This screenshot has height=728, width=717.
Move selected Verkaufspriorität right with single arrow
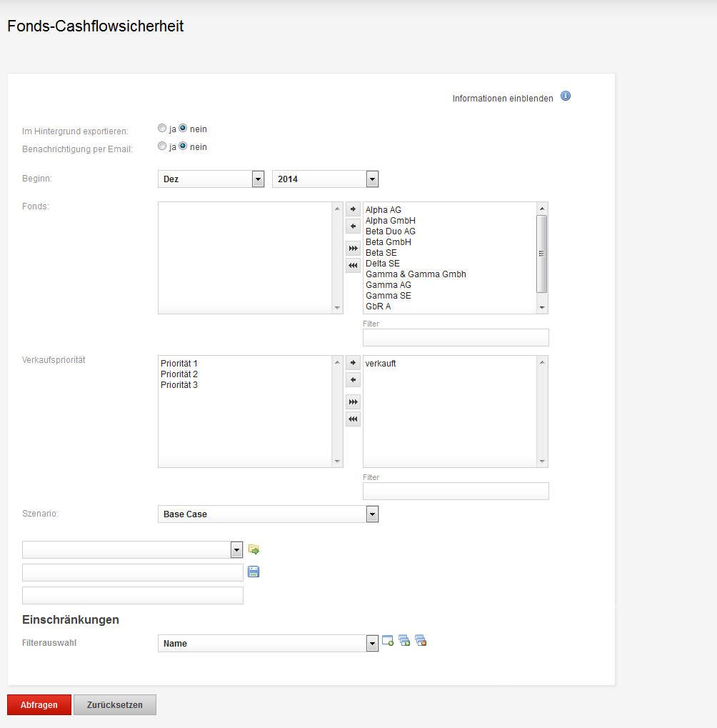(354, 363)
